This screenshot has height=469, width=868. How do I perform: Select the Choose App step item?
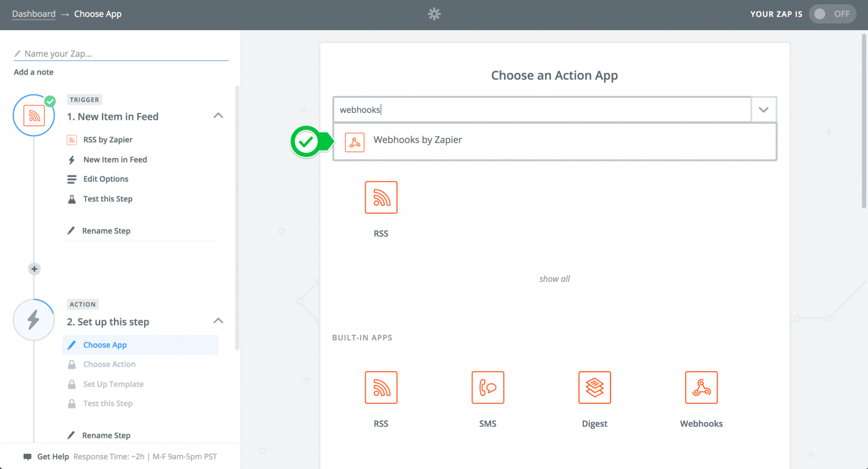coord(140,345)
